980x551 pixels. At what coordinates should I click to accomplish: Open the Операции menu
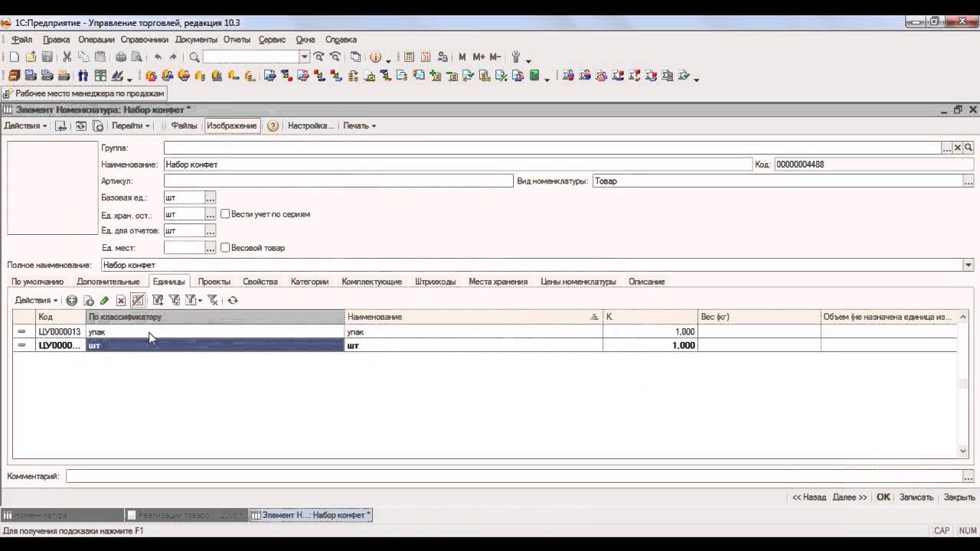[96, 40]
